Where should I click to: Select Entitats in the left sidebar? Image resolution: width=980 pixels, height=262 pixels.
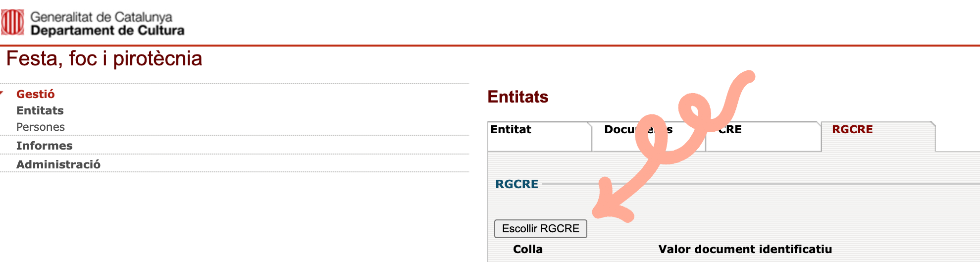click(x=40, y=110)
